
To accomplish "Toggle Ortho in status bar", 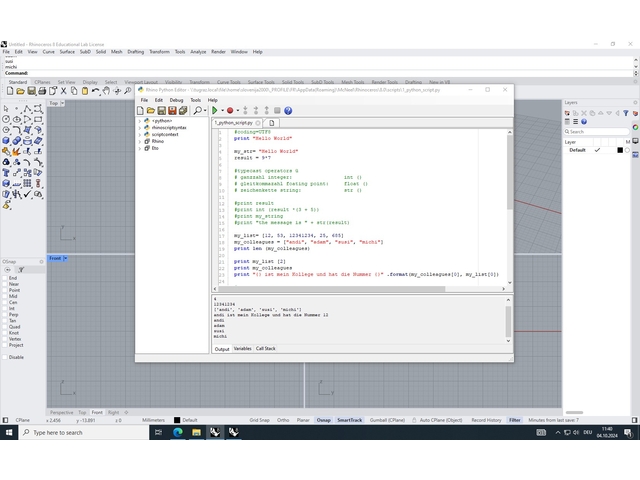I will coord(283,420).
